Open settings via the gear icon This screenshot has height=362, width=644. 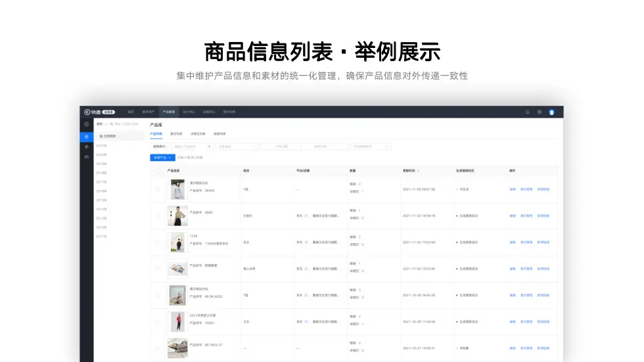540,112
